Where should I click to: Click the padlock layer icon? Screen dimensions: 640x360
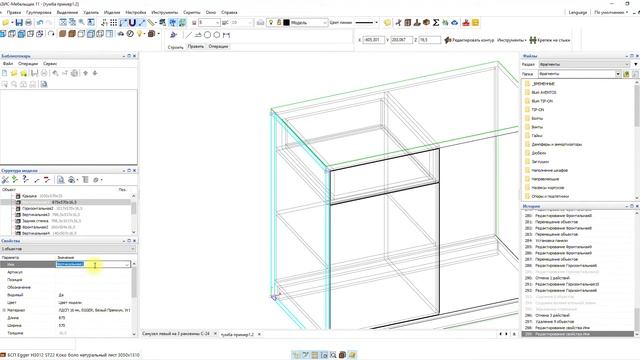point(279,22)
